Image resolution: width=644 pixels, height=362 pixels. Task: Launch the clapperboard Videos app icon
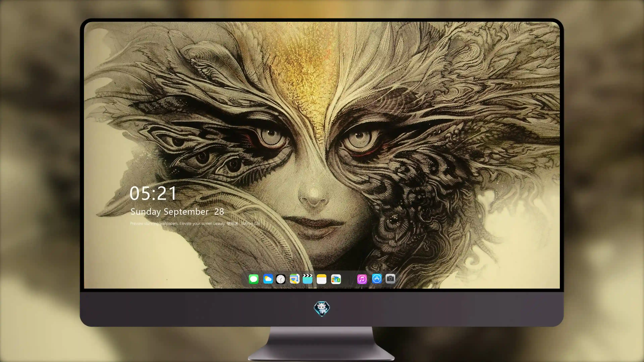tap(308, 279)
